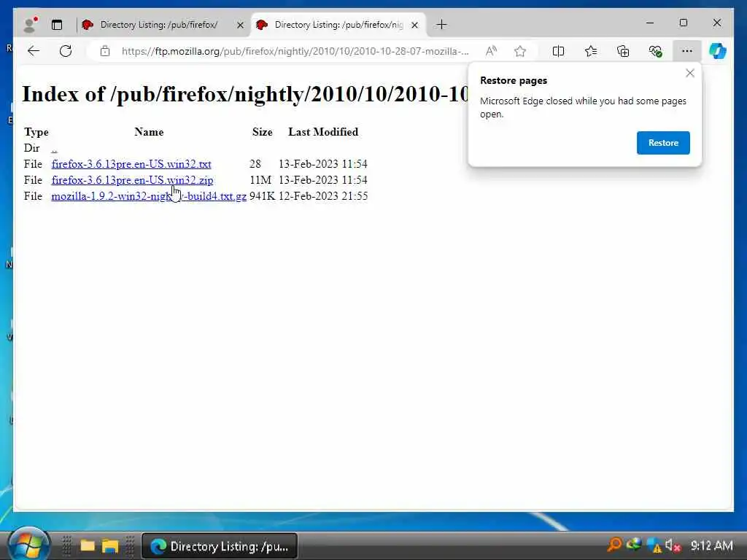The height and width of the screenshot is (560, 747).
Task: Open mozilla-1.9.2-win32-nightly-build4.txt.gz link
Action: [149, 196]
